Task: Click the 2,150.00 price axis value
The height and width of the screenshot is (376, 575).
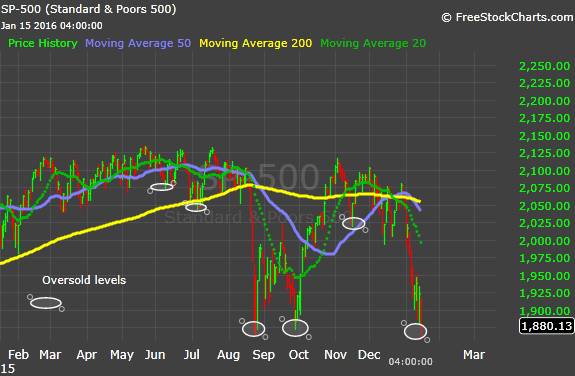Action: pos(545,136)
